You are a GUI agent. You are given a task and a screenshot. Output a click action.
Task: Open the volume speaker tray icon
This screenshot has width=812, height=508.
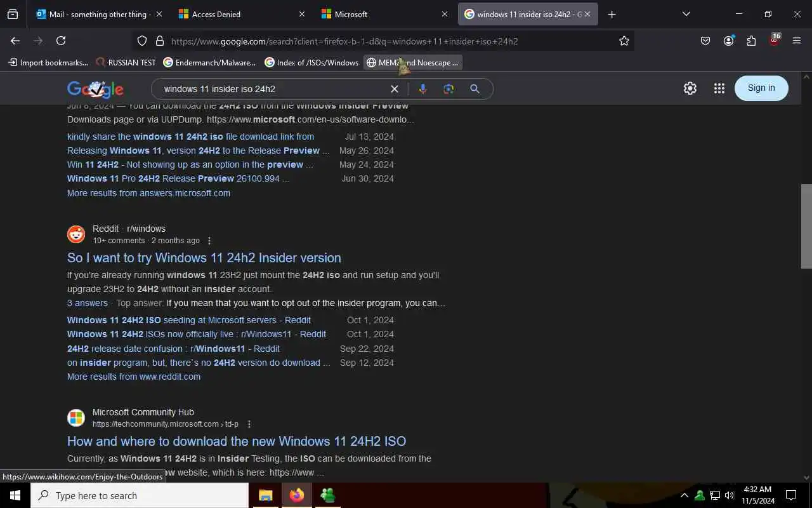point(729,495)
